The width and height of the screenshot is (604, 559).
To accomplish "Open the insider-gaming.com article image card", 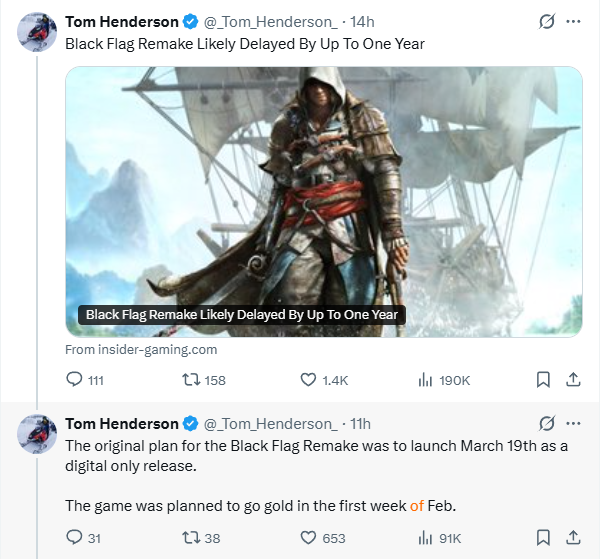I will [324, 200].
